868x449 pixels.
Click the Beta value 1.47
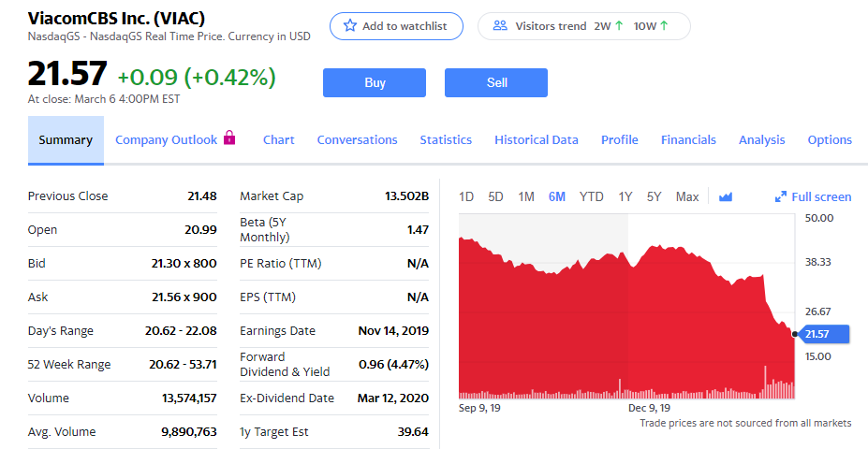(418, 229)
